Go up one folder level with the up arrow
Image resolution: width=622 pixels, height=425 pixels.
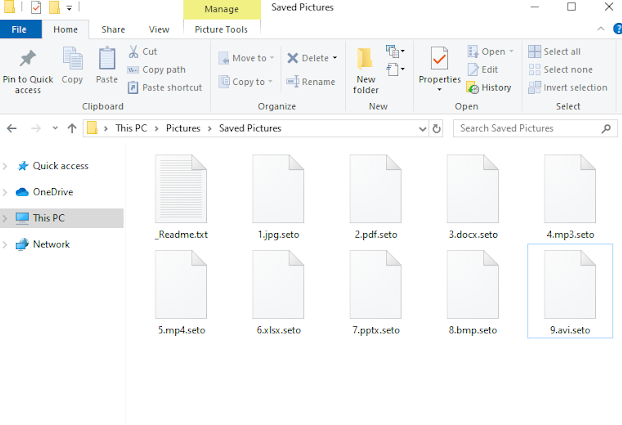tap(72, 128)
